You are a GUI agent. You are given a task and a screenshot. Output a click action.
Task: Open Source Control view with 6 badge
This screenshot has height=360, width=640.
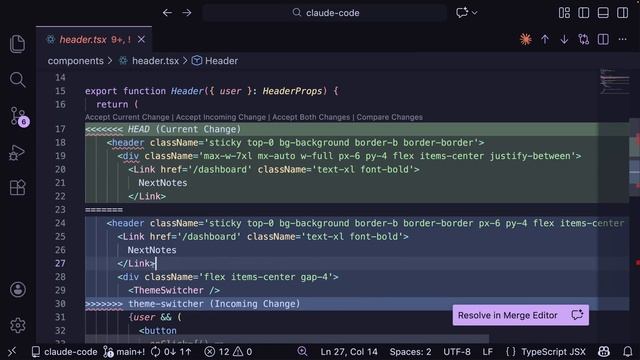[x=18, y=116]
